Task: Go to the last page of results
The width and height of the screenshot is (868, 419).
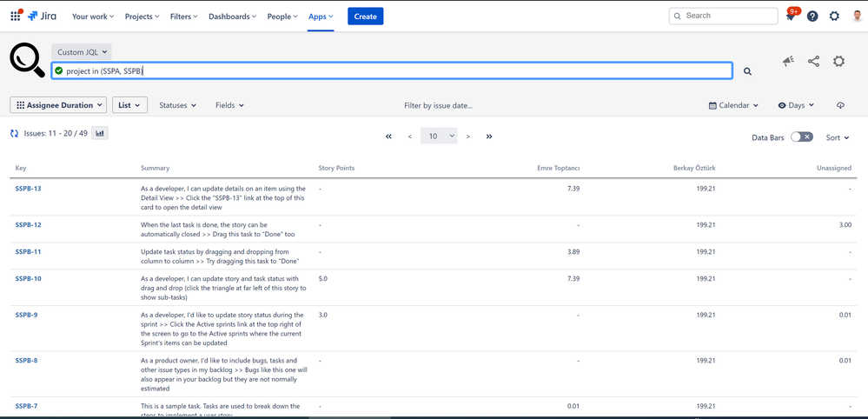Action: point(489,136)
